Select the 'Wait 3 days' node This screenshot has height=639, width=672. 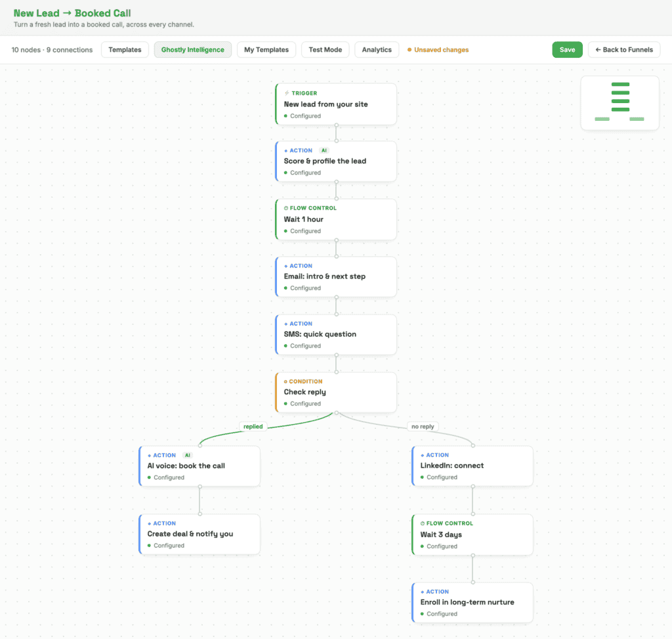pos(472,535)
